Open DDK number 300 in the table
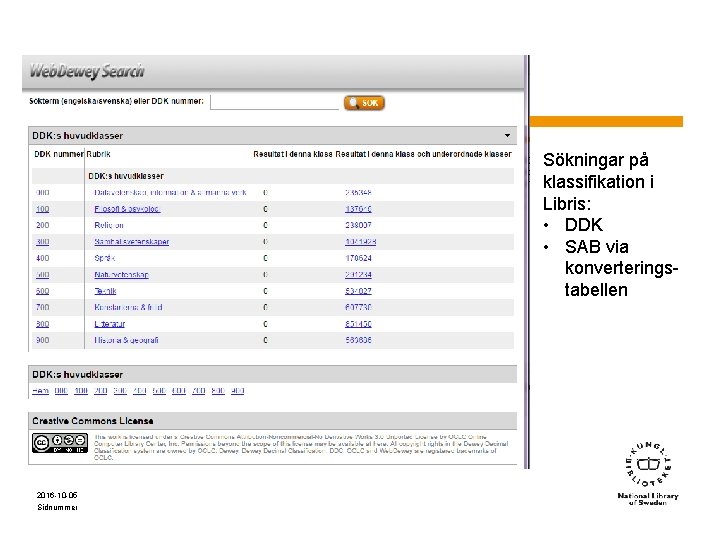 pos(43,242)
